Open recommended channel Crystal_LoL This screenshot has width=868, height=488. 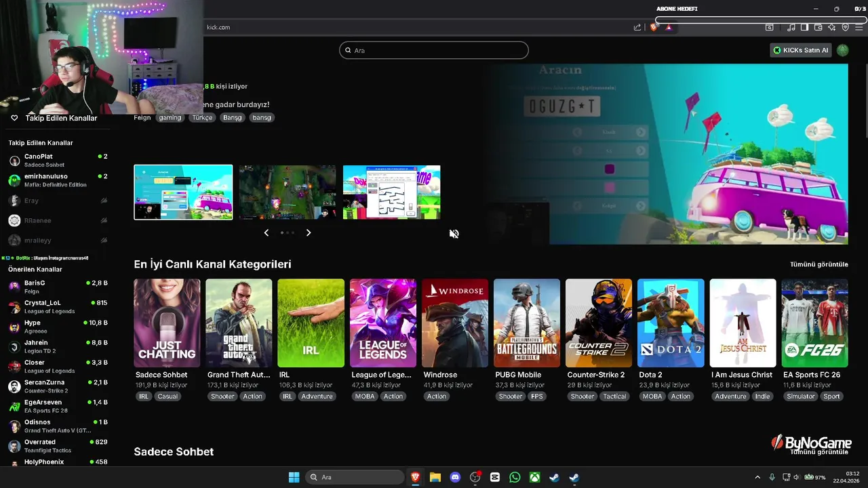pyautogui.click(x=58, y=306)
